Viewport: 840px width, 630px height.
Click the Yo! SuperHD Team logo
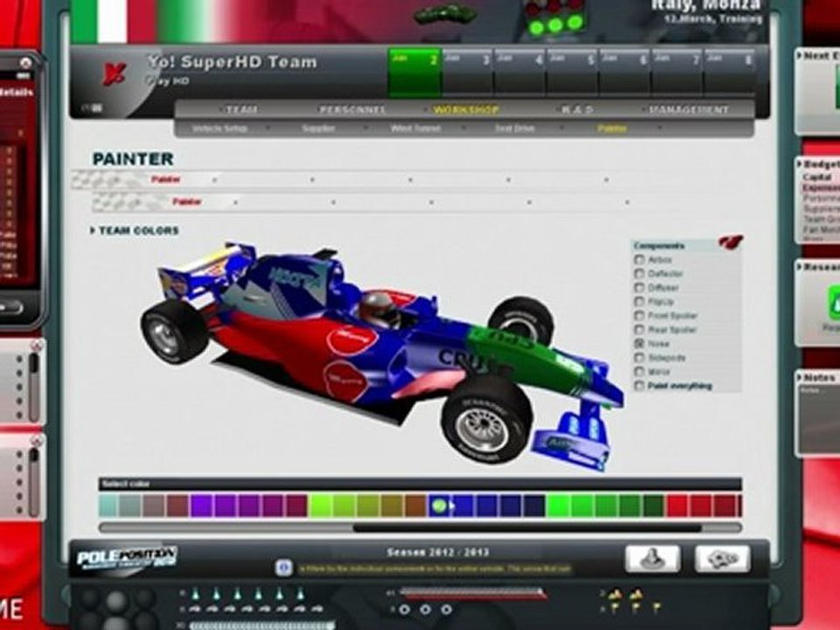(x=115, y=73)
